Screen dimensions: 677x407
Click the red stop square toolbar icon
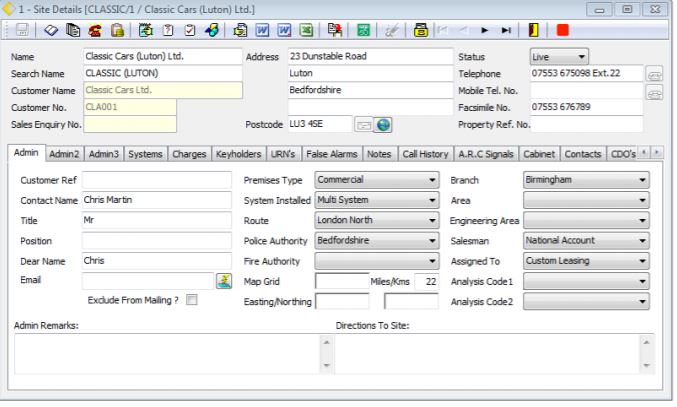click(x=563, y=31)
